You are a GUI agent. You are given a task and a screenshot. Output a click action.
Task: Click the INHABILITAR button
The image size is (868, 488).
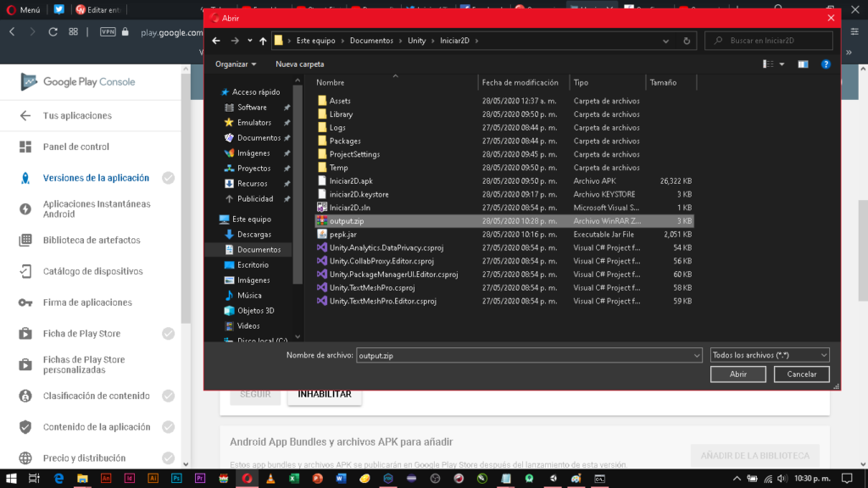pyautogui.click(x=325, y=395)
